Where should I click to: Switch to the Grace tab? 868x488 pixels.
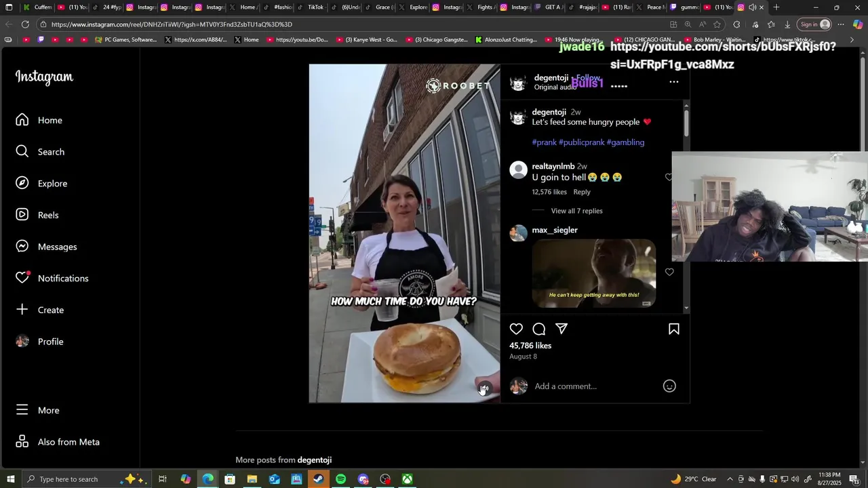(380, 7)
